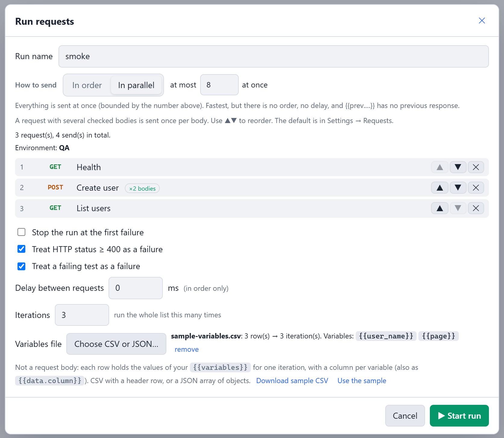The height and width of the screenshot is (438, 504).
Task: Click the Use the sample link
Action: pyautogui.click(x=362, y=381)
